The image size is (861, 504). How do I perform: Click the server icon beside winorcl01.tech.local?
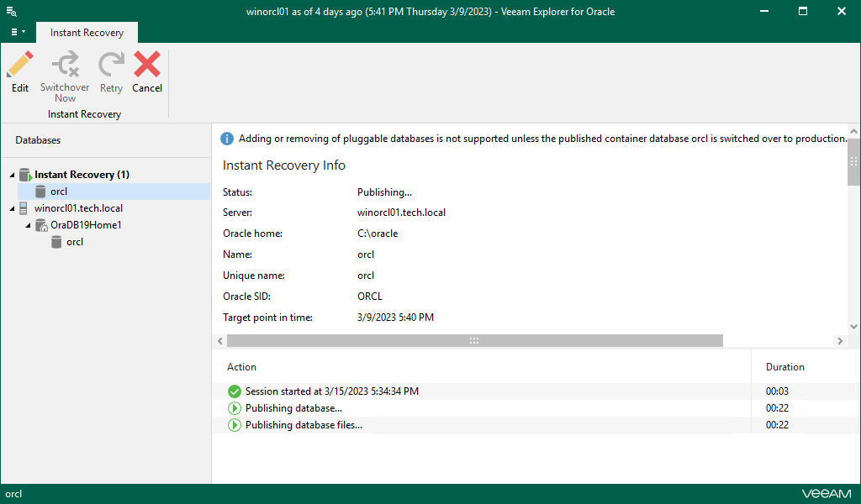[23, 208]
